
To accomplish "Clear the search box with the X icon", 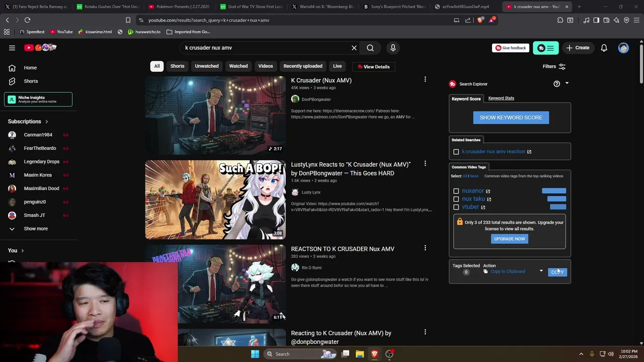I will pos(354,48).
